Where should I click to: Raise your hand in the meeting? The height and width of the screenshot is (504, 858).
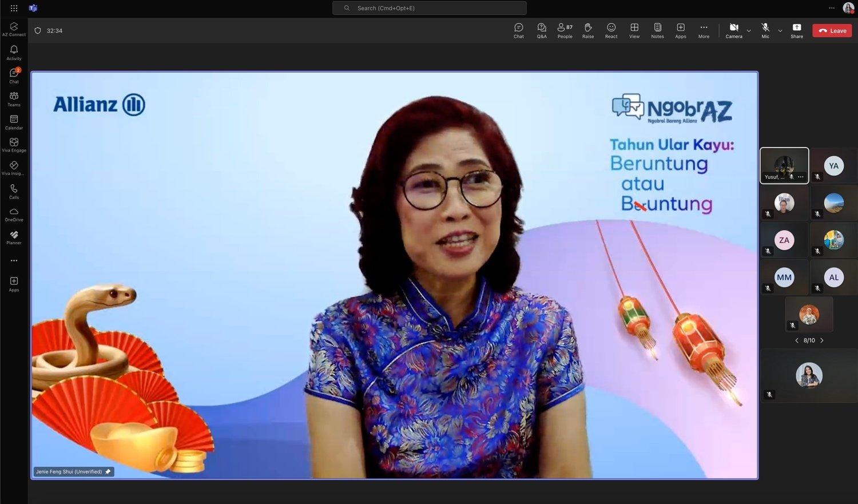[x=588, y=30]
